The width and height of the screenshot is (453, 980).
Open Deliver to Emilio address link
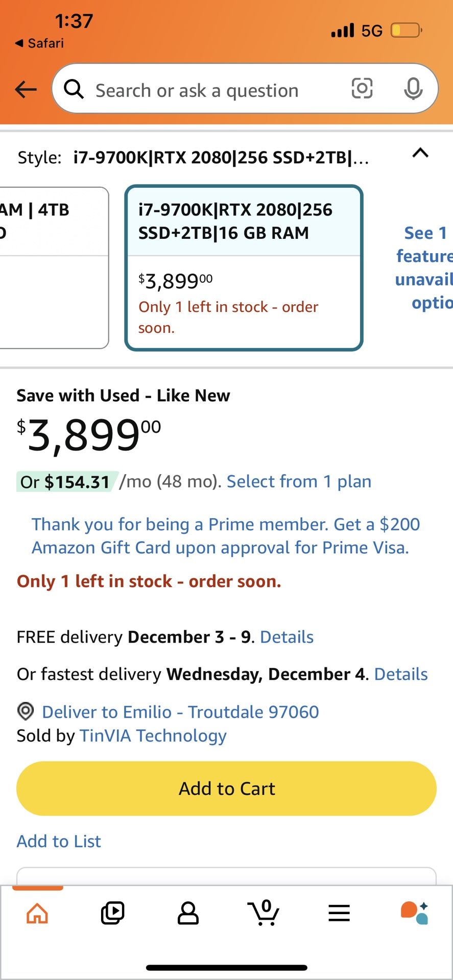coord(180,712)
